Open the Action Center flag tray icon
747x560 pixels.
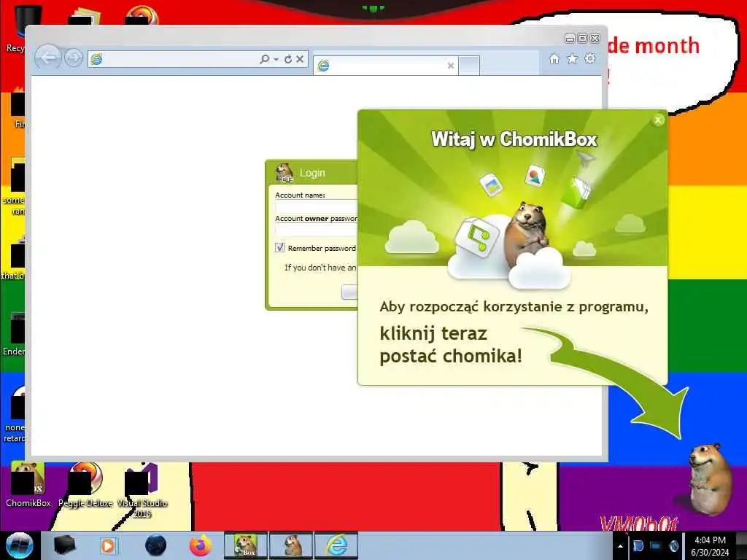tap(638, 545)
